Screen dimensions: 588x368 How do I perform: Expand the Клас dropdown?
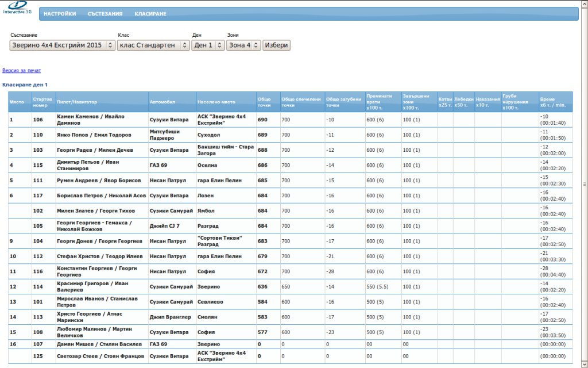(153, 45)
